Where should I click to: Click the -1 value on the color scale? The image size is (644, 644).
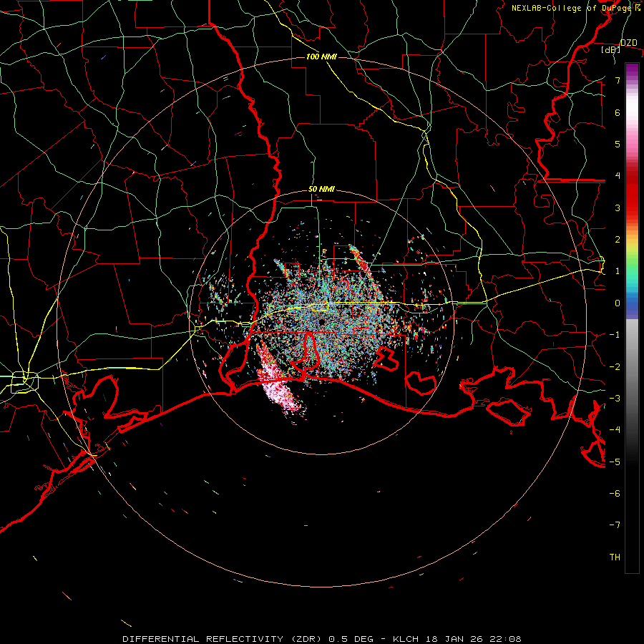click(x=615, y=335)
